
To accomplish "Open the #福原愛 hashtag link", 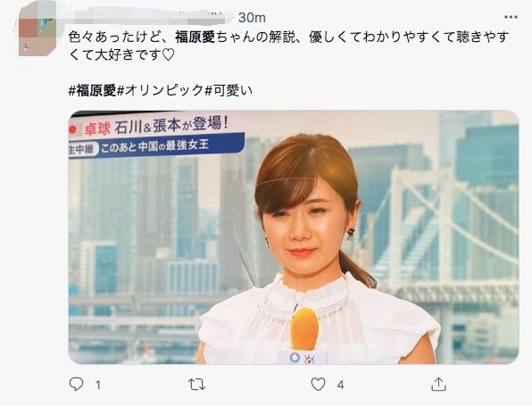I will [92, 90].
